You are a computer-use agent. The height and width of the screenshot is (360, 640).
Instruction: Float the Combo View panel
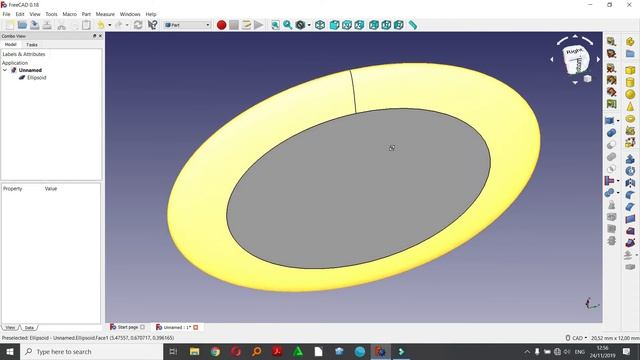(x=94, y=36)
